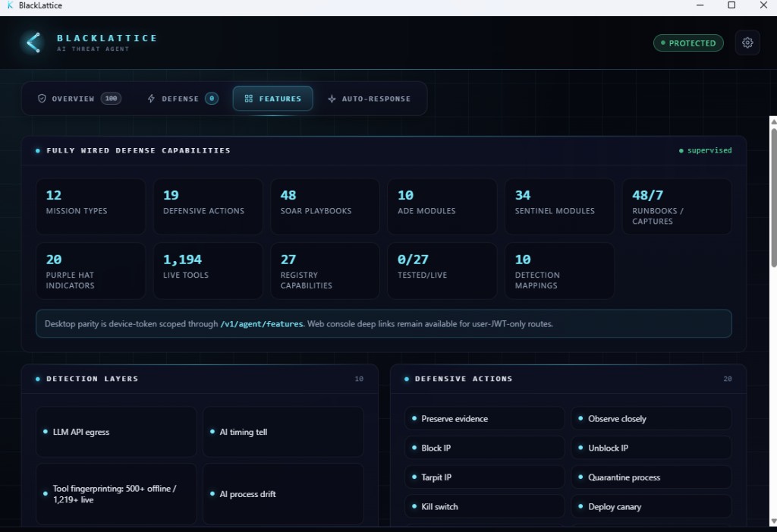
Task: Click the 10 ADE Modules card
Action: [442, 206]
